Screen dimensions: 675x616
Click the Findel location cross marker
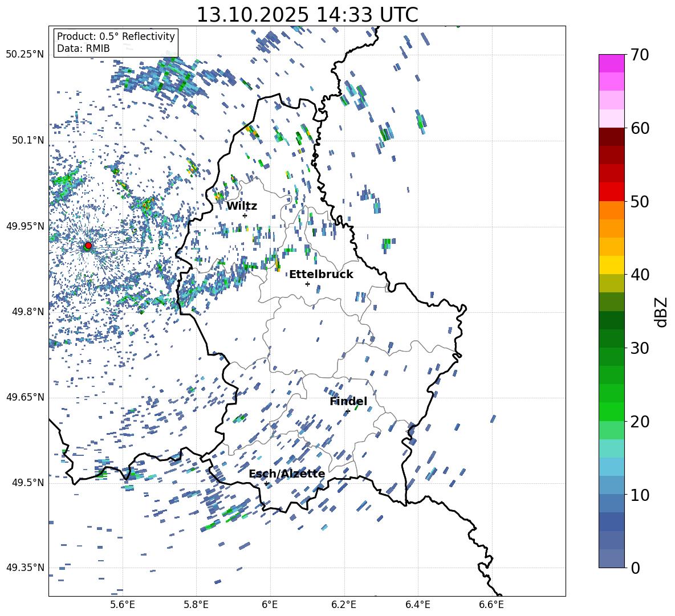click(348, 411)
